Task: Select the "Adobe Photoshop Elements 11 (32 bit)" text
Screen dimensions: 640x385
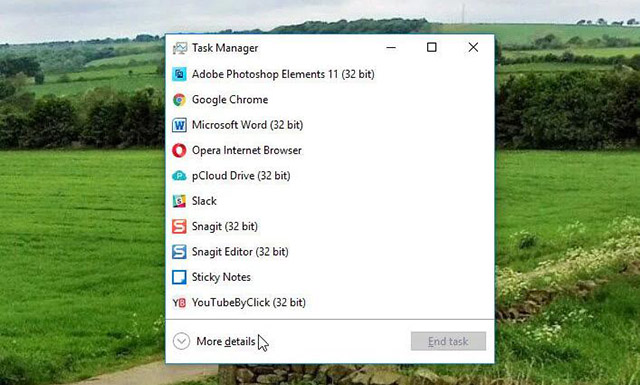Action: pyautogui.click(x=283, y=74)
